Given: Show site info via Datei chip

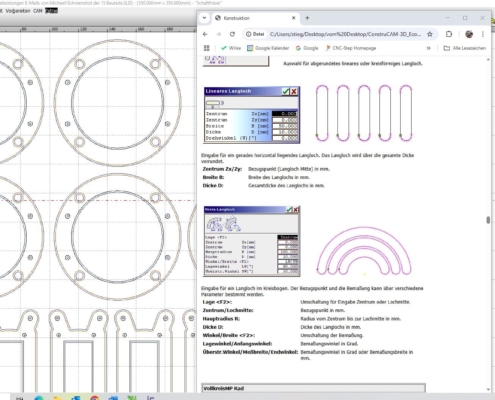Looking at the screenshot, I should coord(255,34).
